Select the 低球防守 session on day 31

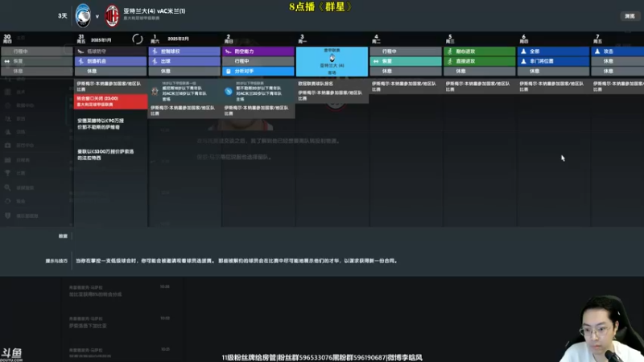[110, 51]
